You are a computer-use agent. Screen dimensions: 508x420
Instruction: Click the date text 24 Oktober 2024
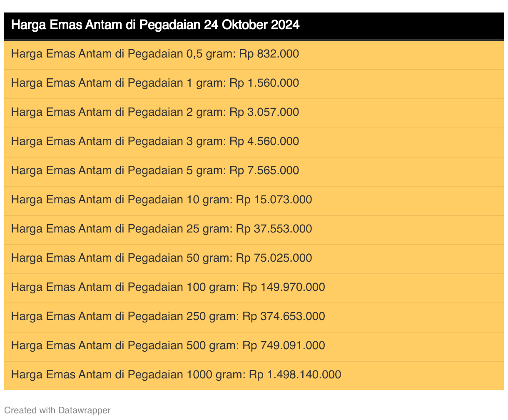click(x=252, y=25)
